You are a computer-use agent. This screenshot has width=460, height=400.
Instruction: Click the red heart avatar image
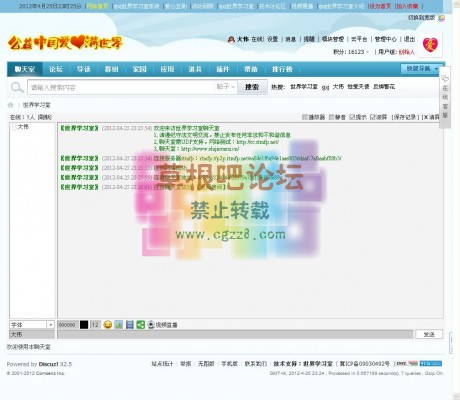pyautogui.click(x=430, y=45)
